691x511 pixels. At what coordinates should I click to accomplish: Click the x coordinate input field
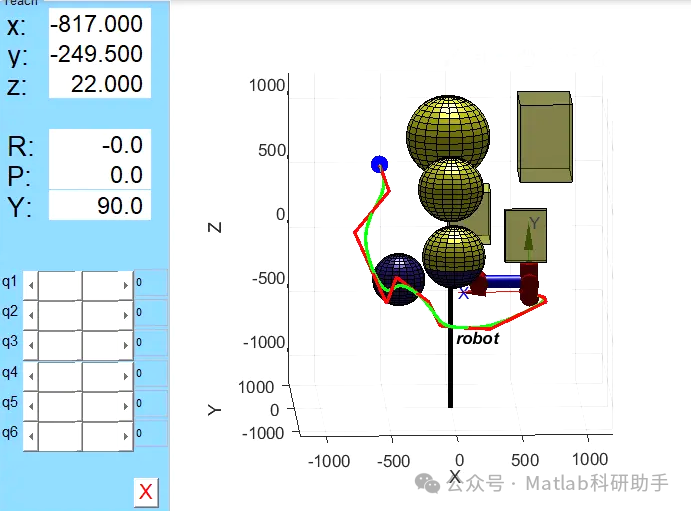tap(100, 24)
